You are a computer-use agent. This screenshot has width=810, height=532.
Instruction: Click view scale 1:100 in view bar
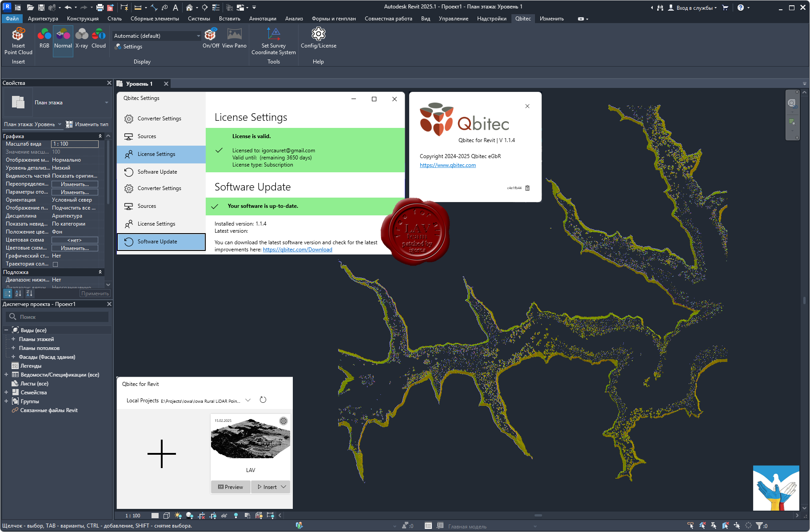pos(133,516)
